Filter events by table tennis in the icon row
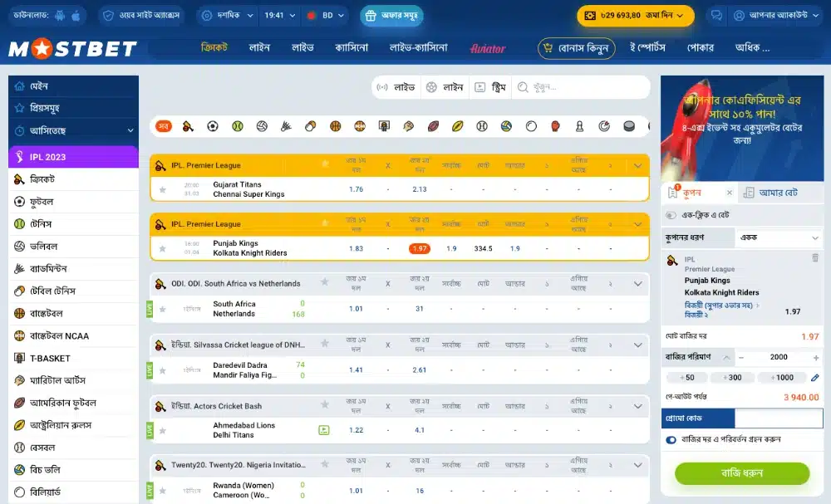Image resolution: width=831 pixels, height=504 pixels. (x=311, y=126)
